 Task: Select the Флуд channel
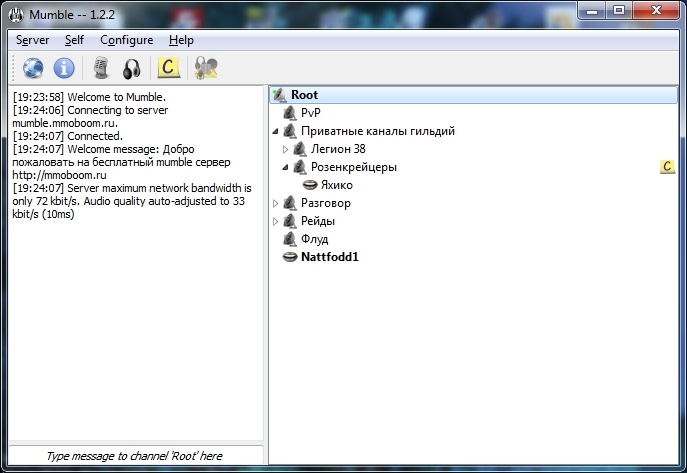click(x=314, y=239)
